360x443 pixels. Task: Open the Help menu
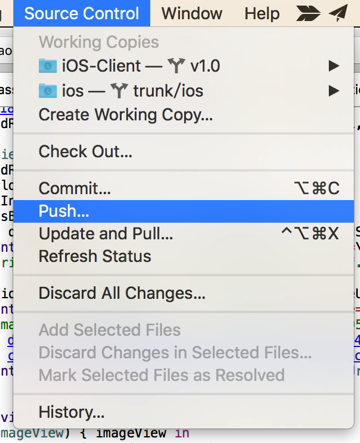tap(262, 14)
